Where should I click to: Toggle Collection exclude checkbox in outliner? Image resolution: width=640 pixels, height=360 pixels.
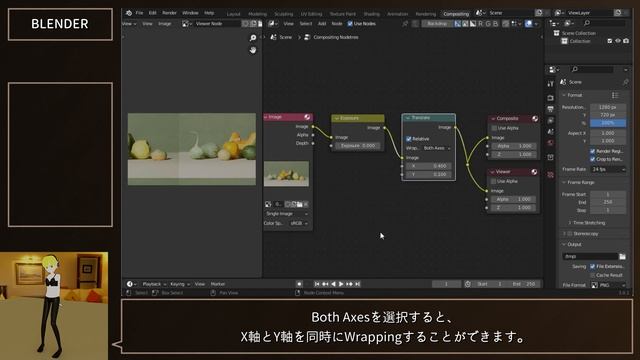coord(610,41)
